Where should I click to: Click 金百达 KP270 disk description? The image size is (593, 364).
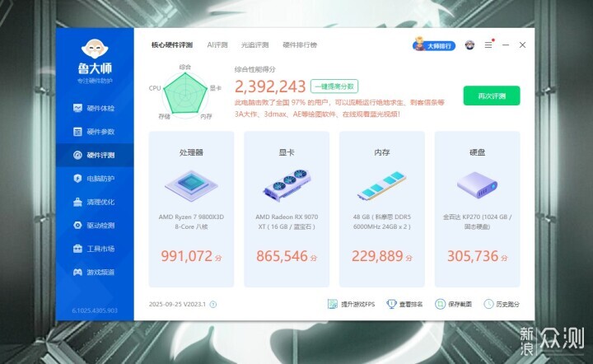pyautogui.click(x=477, y=222)
